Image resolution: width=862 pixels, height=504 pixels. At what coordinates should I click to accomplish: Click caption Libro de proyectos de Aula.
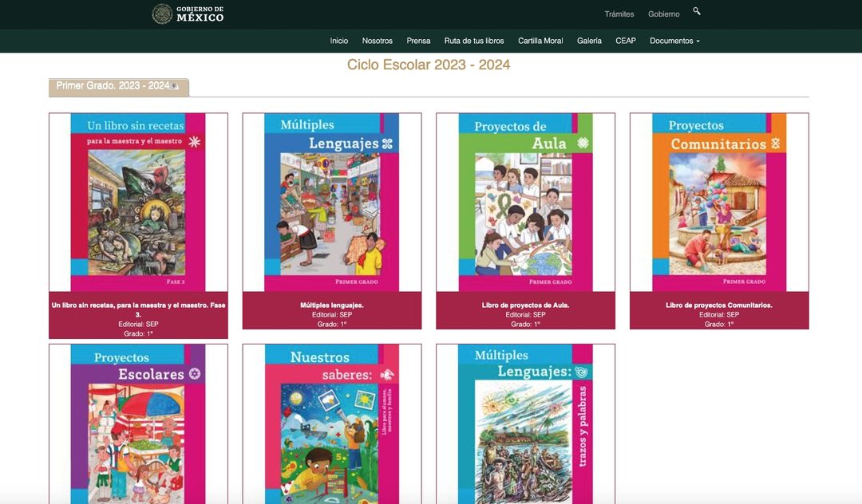[x=525, y=305]
